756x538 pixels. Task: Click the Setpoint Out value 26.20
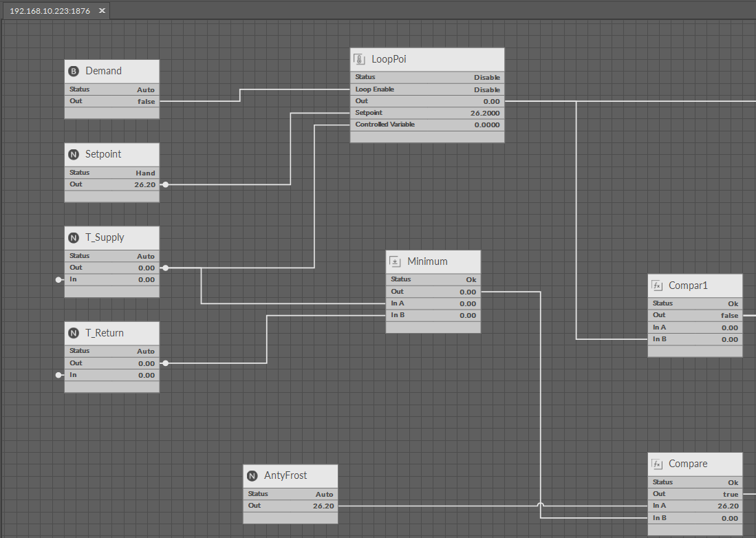coord(144,184)
